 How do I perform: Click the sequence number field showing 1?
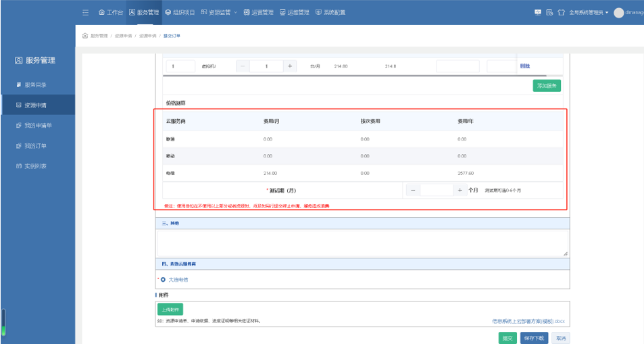click(180, 66)
